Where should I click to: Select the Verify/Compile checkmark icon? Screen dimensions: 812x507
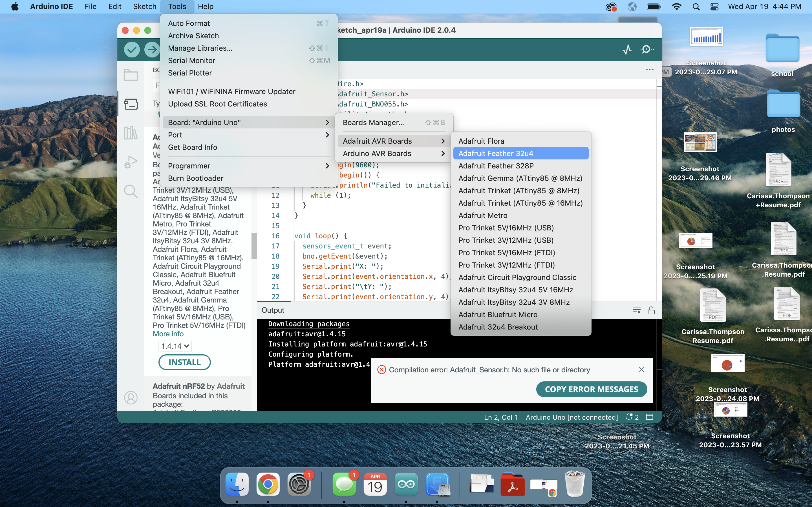click(x=131, y=49)
